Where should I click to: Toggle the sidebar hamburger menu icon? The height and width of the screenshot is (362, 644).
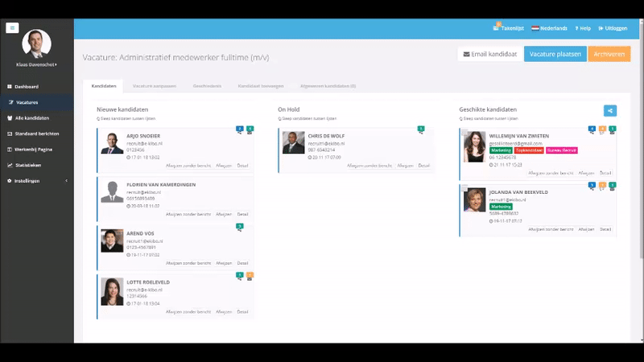[12, 28]
